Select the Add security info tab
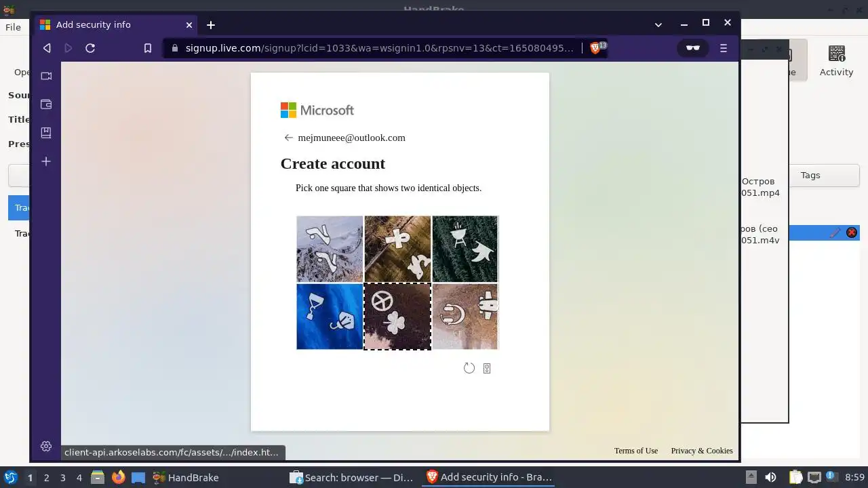 pos(117,24)
